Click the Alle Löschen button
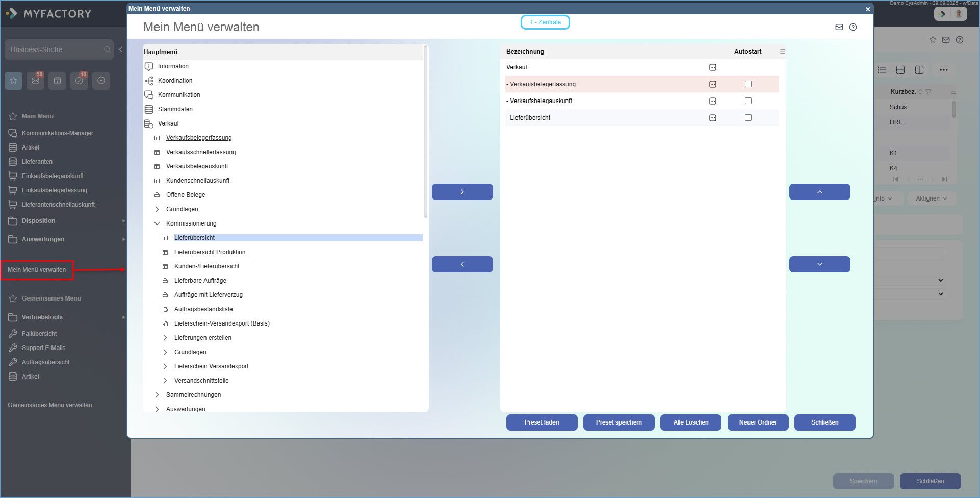 691,422
